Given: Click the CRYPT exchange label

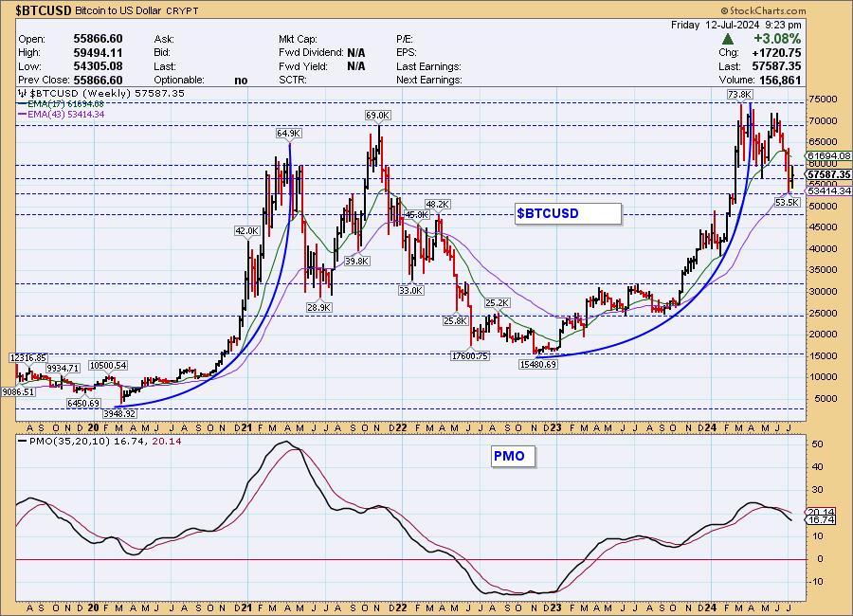Looking at the screenshot, I should click(182, 10).
